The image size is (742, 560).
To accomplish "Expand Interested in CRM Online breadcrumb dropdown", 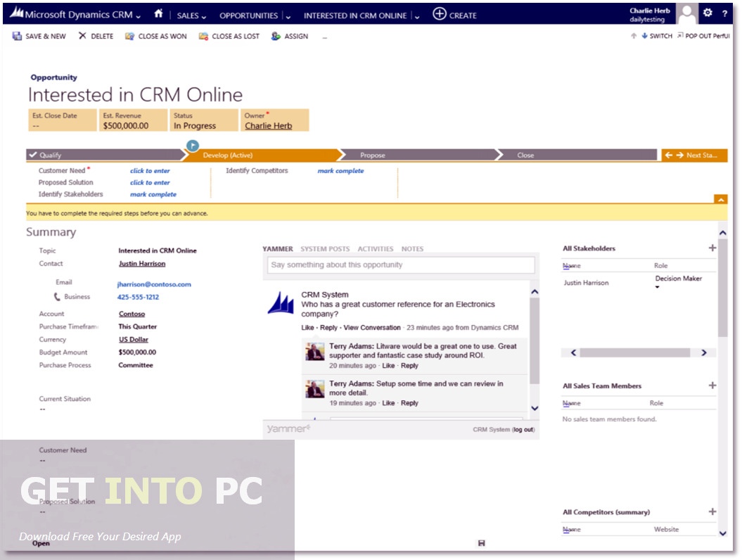I will (417, 17).
